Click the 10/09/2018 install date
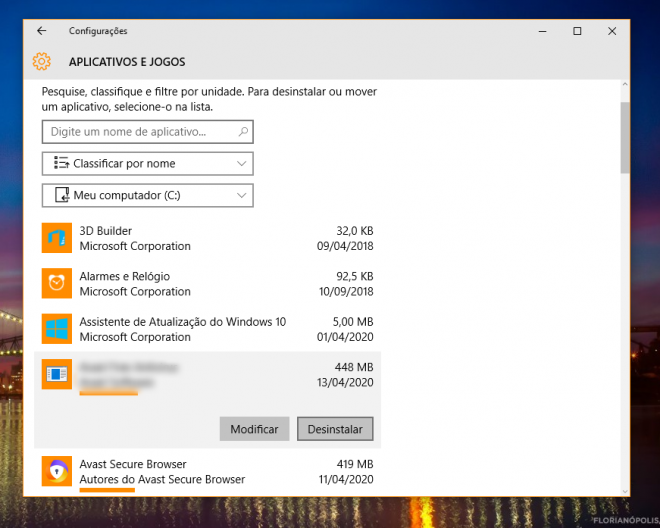Image resolution: width=660 pixels, height=528 pixels. coord(346,291)
